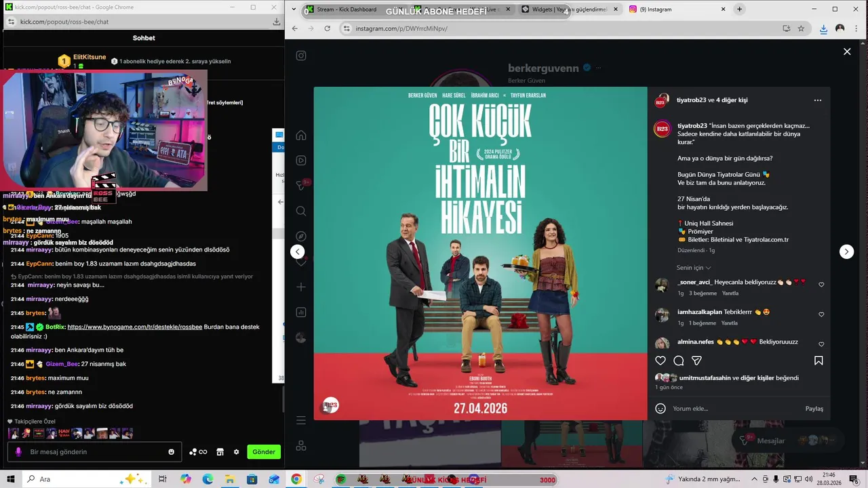Expand the 'Senin için' comment sort dropdown
Image resolution: width=868 pixels, height=488 pixels.
click(x=694, y=268)
